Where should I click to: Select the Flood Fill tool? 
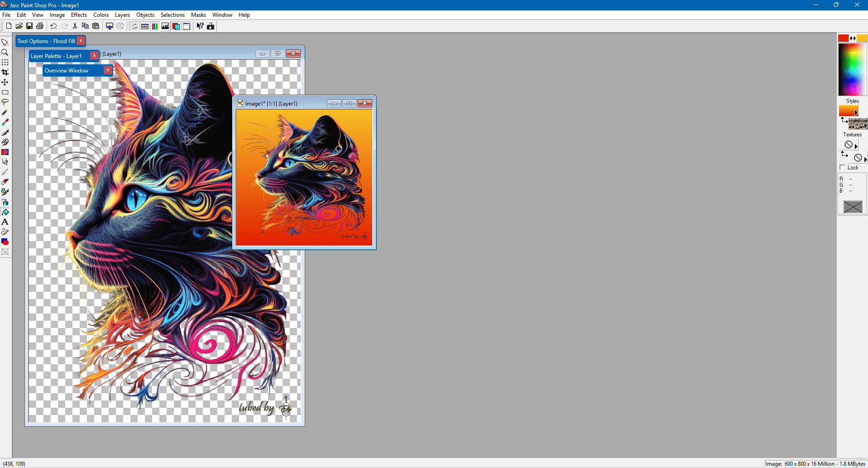(5, 212)
